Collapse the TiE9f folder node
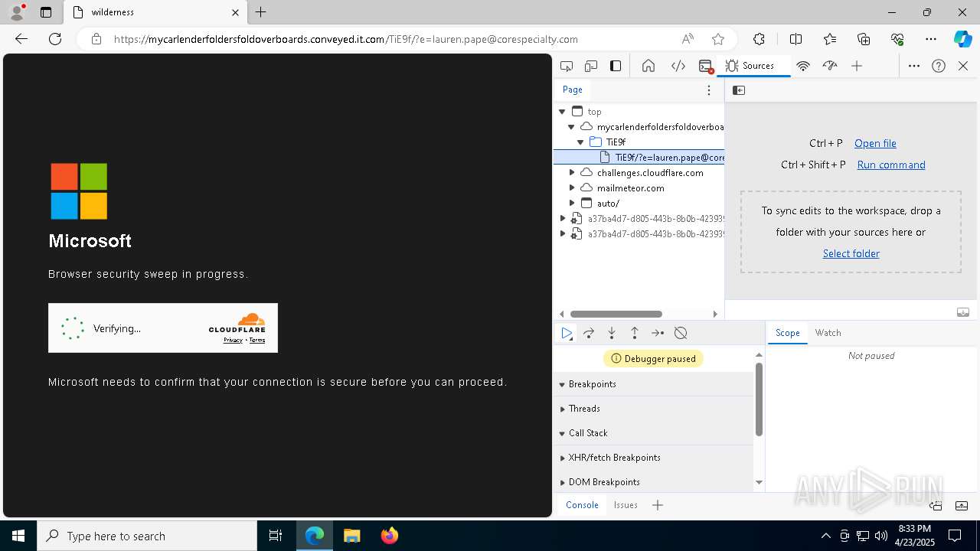 point(580,142)
